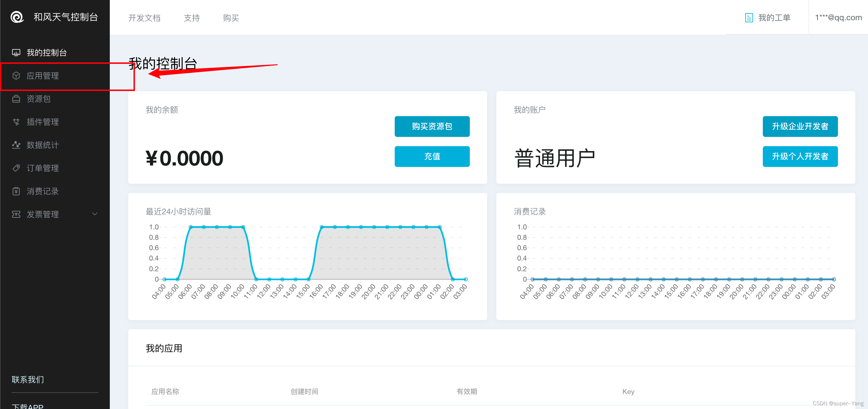Image resolution: width=868 pixels, height=409 pixels.
Task: Click the 最近24小时访问量 chart title
Action: tap(178, 211)
